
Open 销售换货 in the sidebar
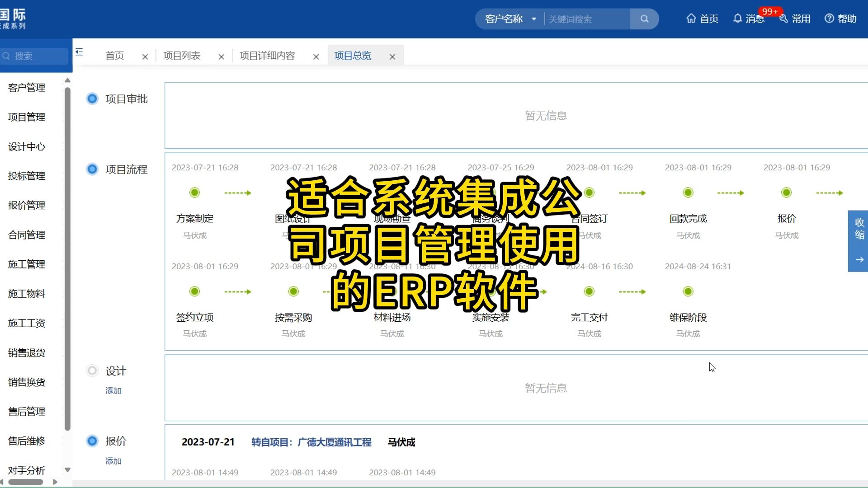pyautogui.click(x=27, y=382)
